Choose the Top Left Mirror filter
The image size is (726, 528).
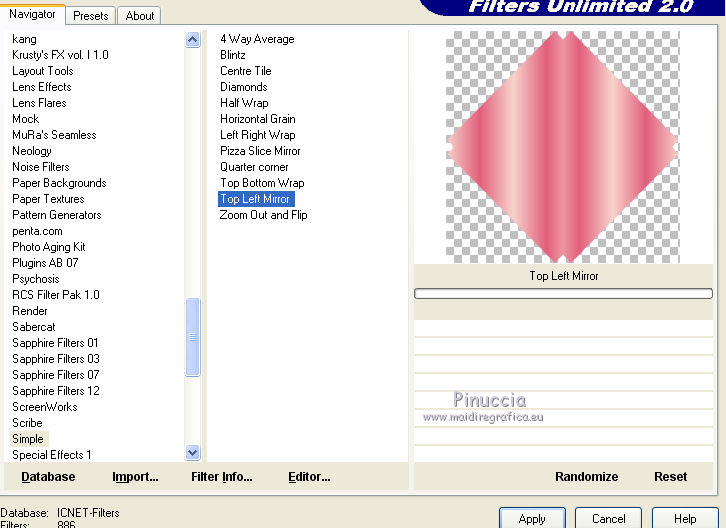click(x=256, y=199)
